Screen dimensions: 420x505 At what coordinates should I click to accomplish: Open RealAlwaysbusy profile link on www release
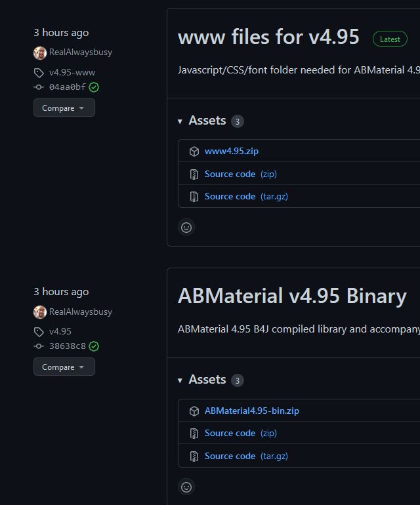click(x=81, y=52)
